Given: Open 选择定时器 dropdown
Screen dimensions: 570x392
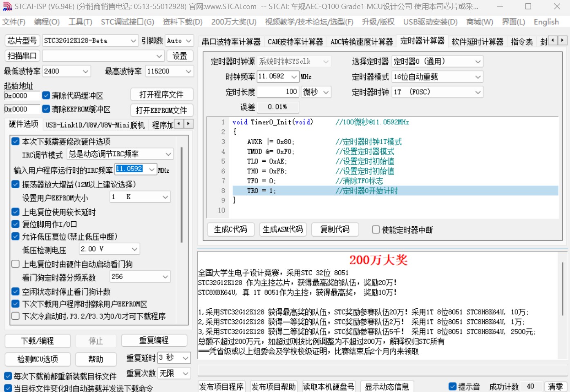Looking at the screenshot, I should [x=437, y=61].
